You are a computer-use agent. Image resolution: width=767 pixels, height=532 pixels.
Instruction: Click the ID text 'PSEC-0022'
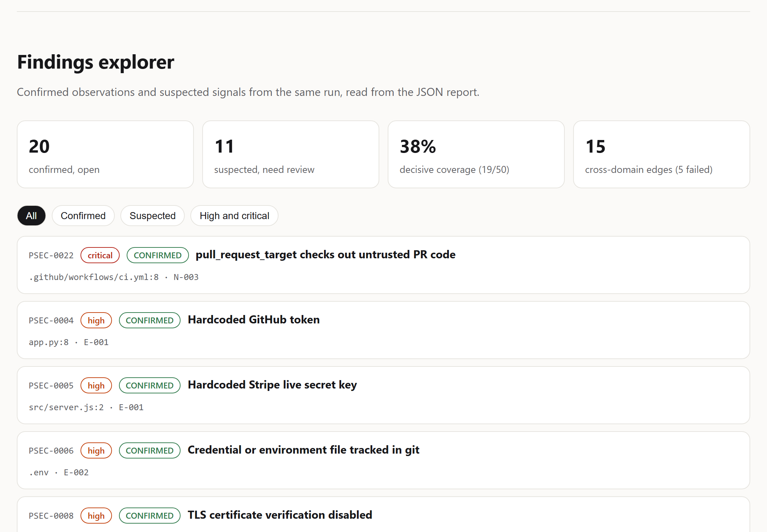click(51, 255)
